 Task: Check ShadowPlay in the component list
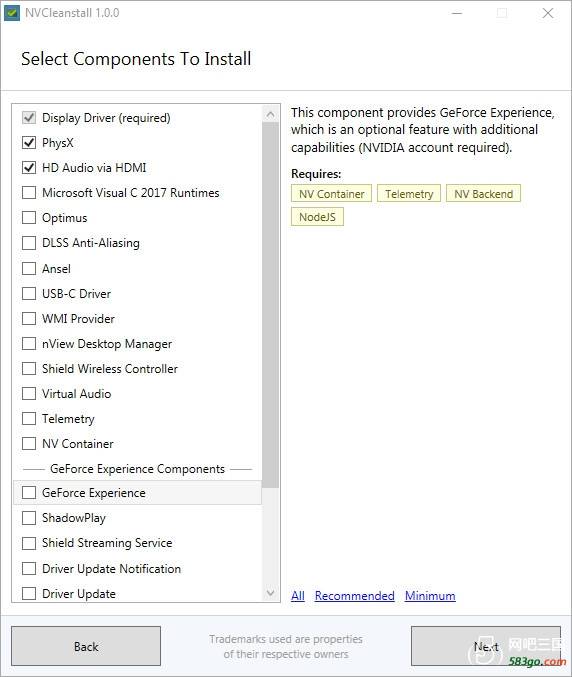(29, 518)
